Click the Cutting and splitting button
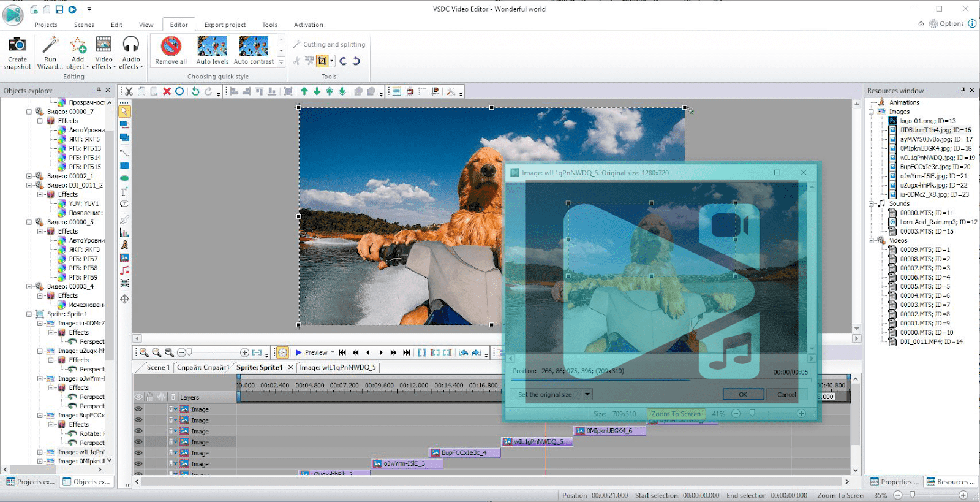The height and width of the screenshot is (502, 980). coord(329,44)
